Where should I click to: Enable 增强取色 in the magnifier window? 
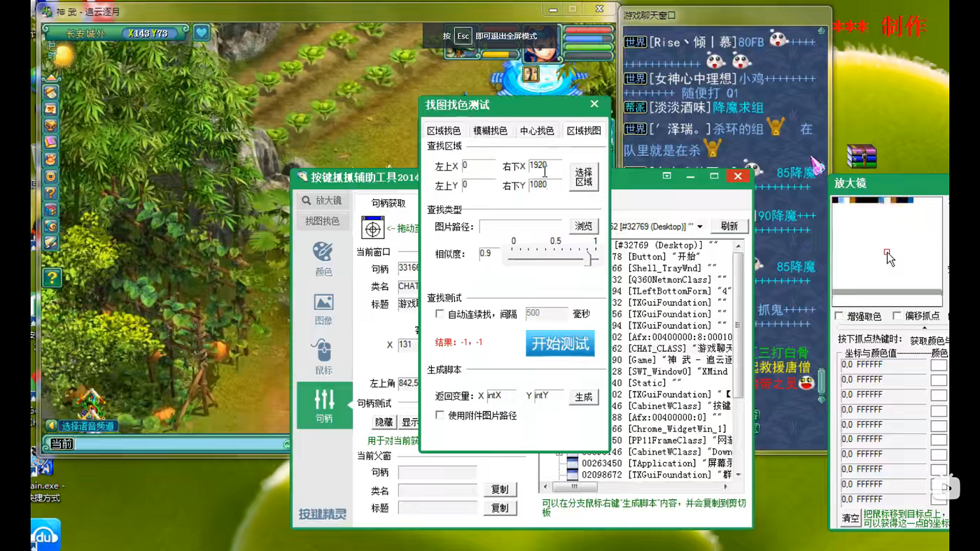tap(839, 316)
